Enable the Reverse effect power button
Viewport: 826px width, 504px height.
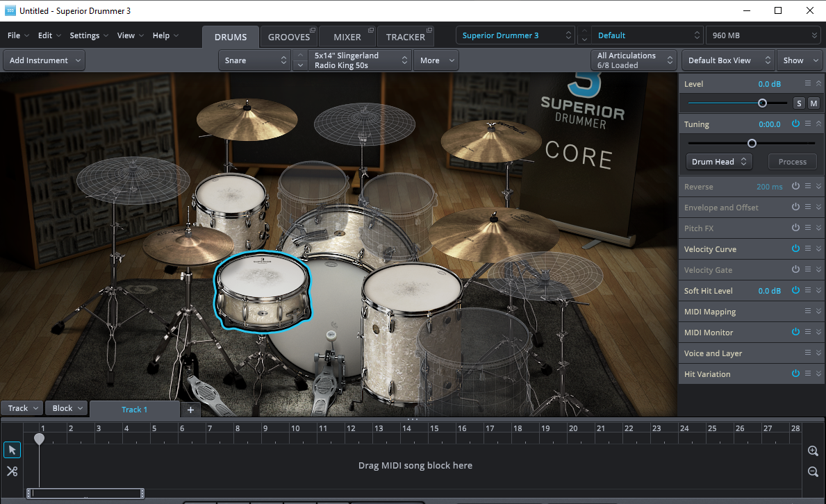795,186
